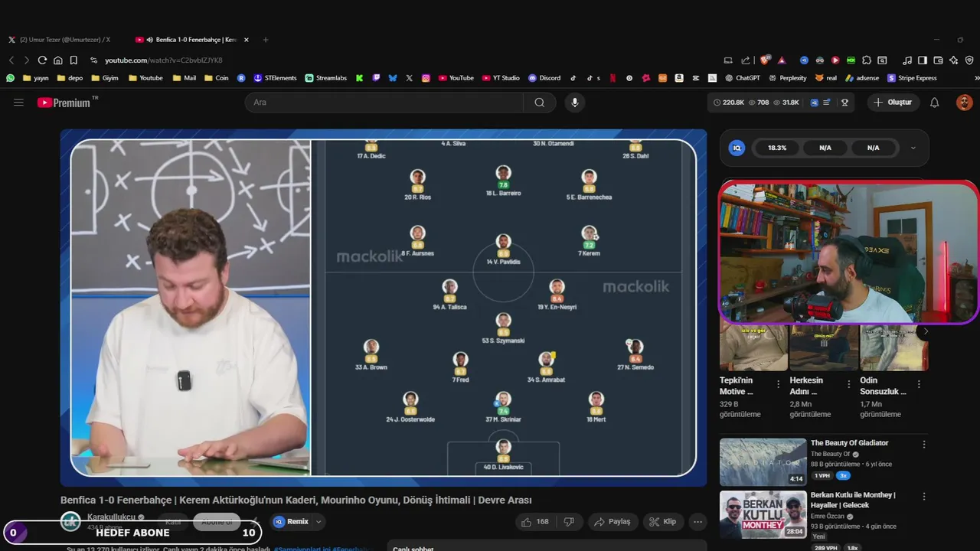
Task: Show more bookmarks overflow chevron
Action: 976,78
